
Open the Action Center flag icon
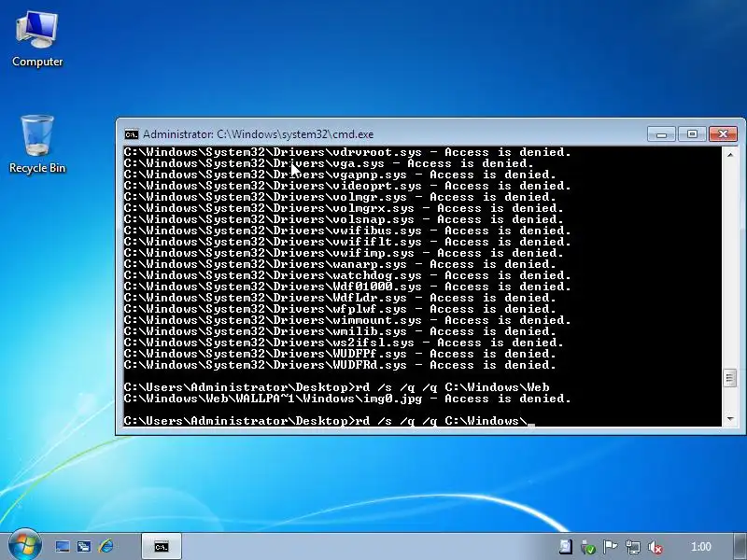(610, 547)
